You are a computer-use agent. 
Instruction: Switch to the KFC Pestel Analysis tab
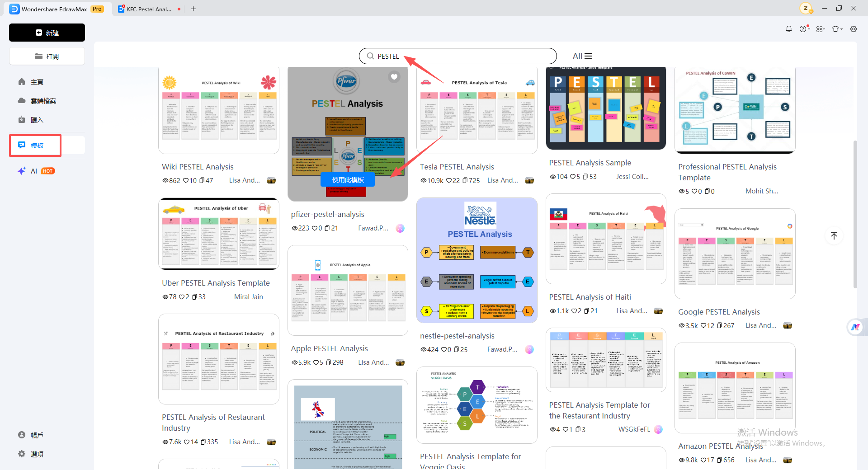tap(149, 9)
